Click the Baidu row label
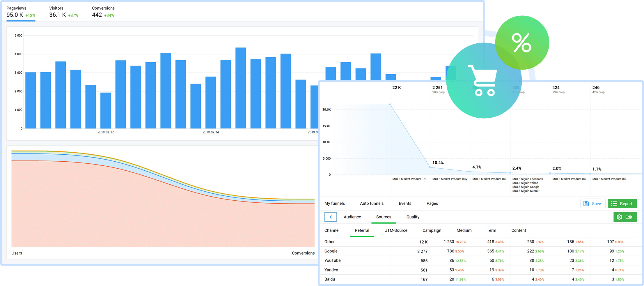 click(x=330, y=279)
